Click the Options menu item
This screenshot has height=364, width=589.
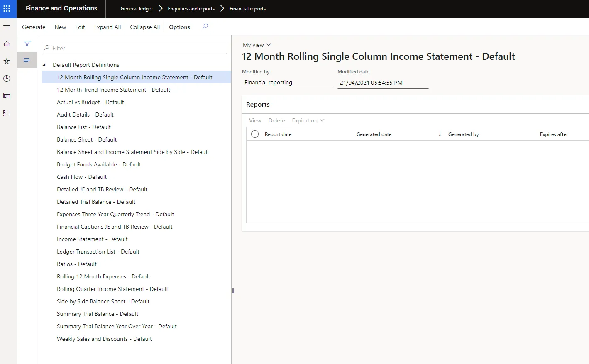[x=179, y=27]
